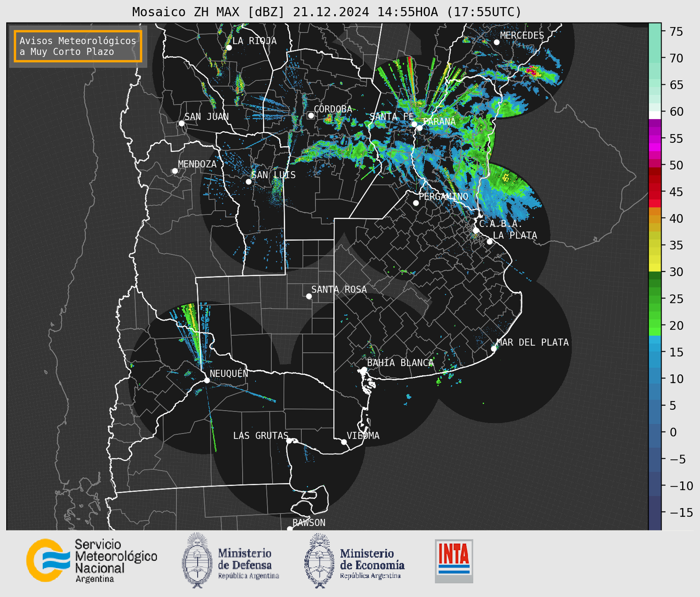This screenshot has height=597, width=700.
Task: Click the MERCEDES label
Action: (x=522, y=36)
